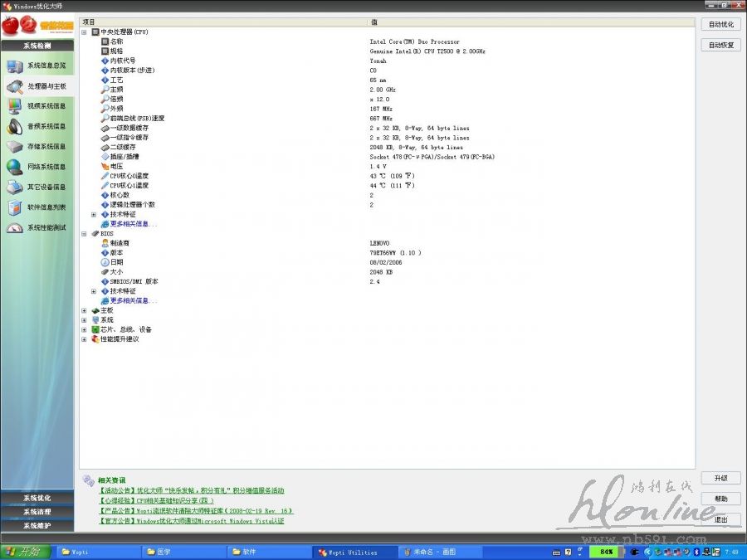Click 存储系统信息 drive icon
The width and height of the screenshot is (747, 560).
click(x=15, y=147)
